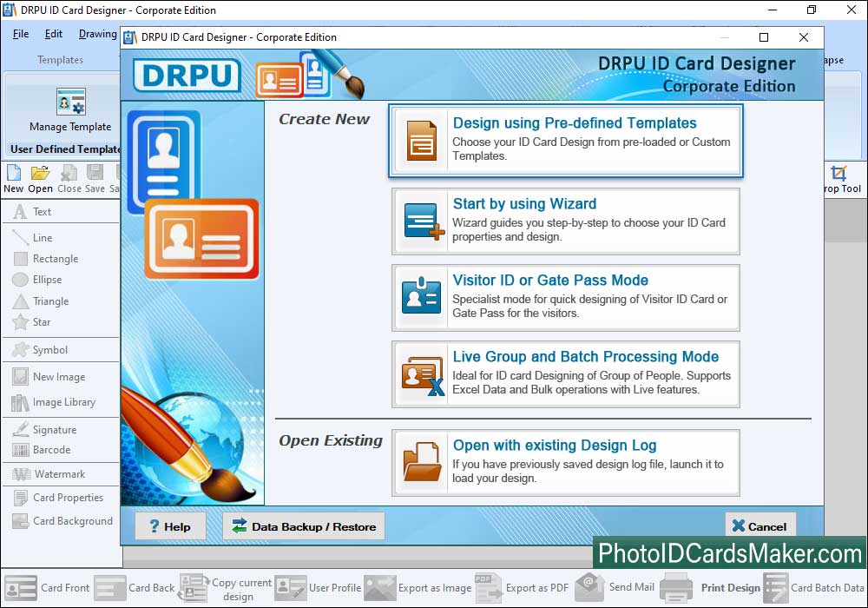The image size is (868, 608).
Task: Select the Triangle shape tool
Action: 41,301
